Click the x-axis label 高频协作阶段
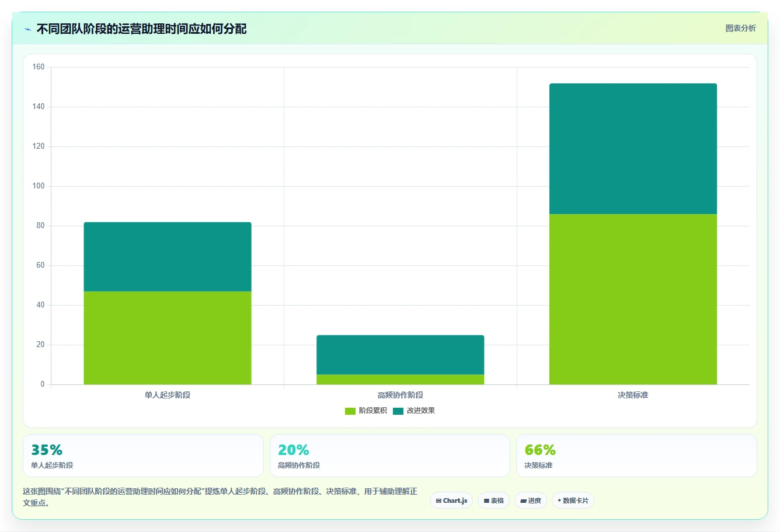The image size is (780, 532). click(400, 395)
